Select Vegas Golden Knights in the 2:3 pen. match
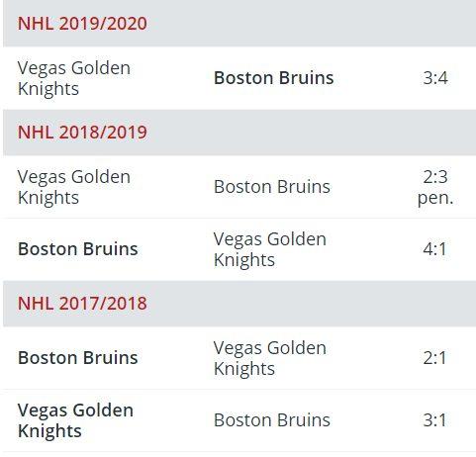 pos(74,187)
